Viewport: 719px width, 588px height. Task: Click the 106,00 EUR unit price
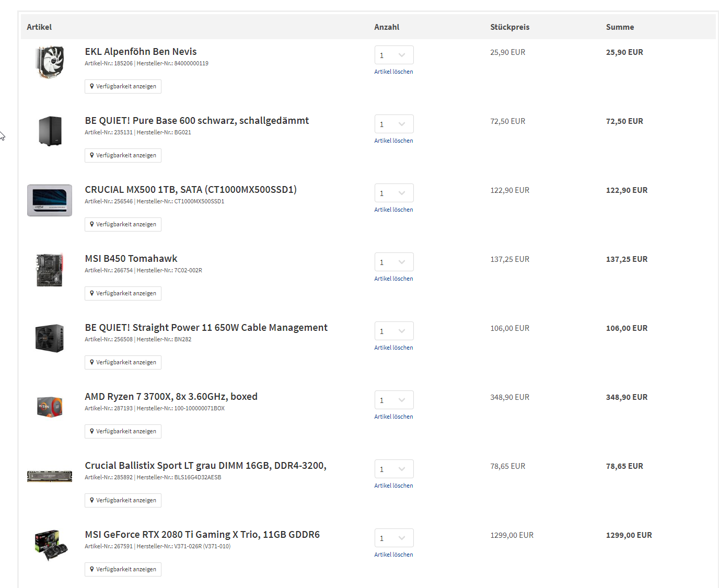pyautogui.click(x=510, y=328)
